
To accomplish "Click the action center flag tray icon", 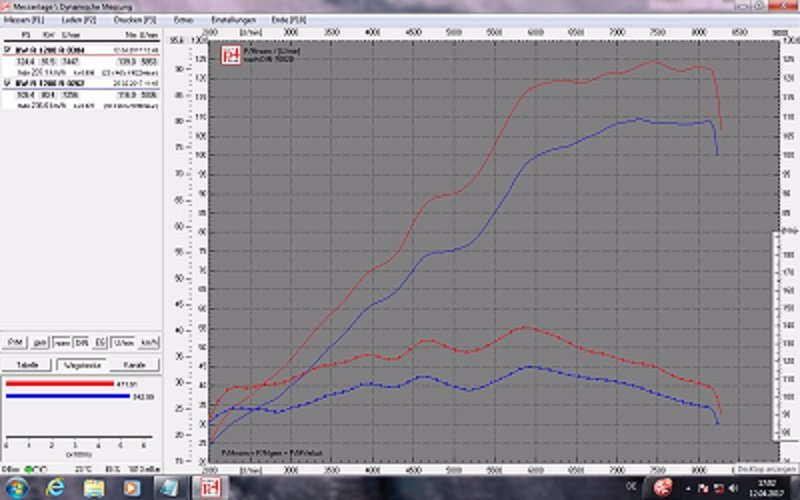I will 703,489.
